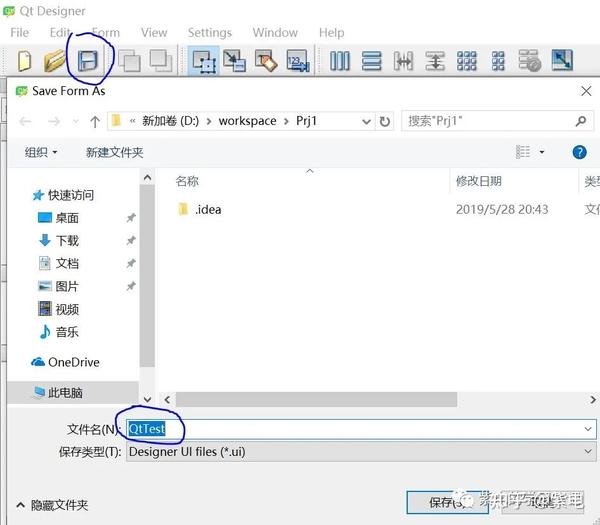Open view options dropdown arrow
Viewport: 600px width, 525px height.
(x=541, y=152)
